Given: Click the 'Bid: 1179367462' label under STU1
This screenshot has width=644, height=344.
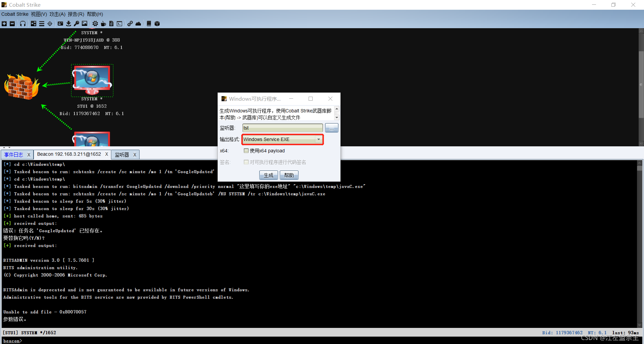Looking at the screenshot, I should tap(80, 113).
